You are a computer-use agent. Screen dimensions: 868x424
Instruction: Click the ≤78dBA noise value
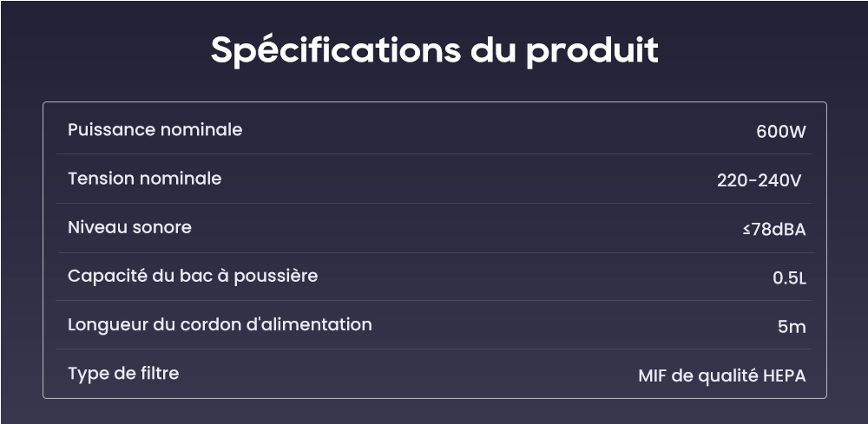coord(774,230)
